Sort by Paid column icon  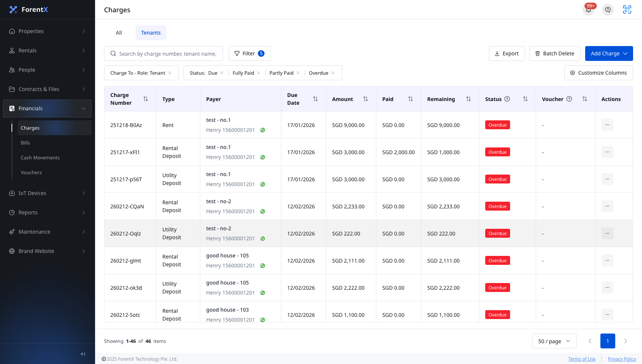(411, 99)
